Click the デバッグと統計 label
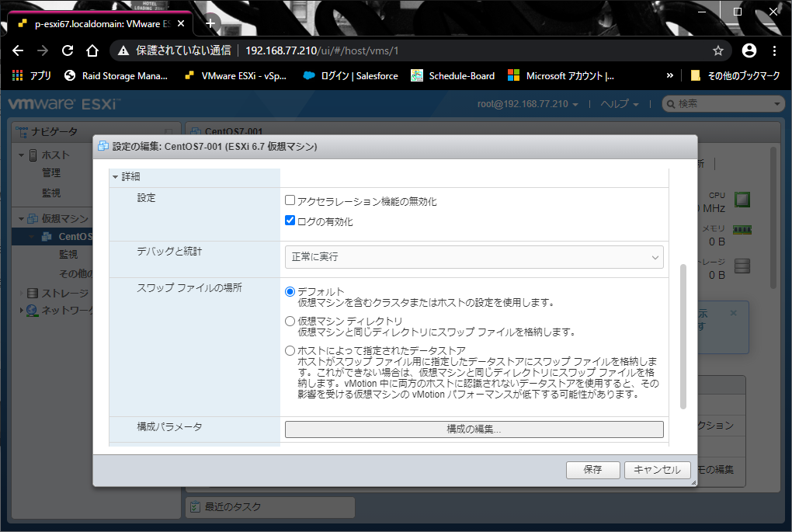 169,251
